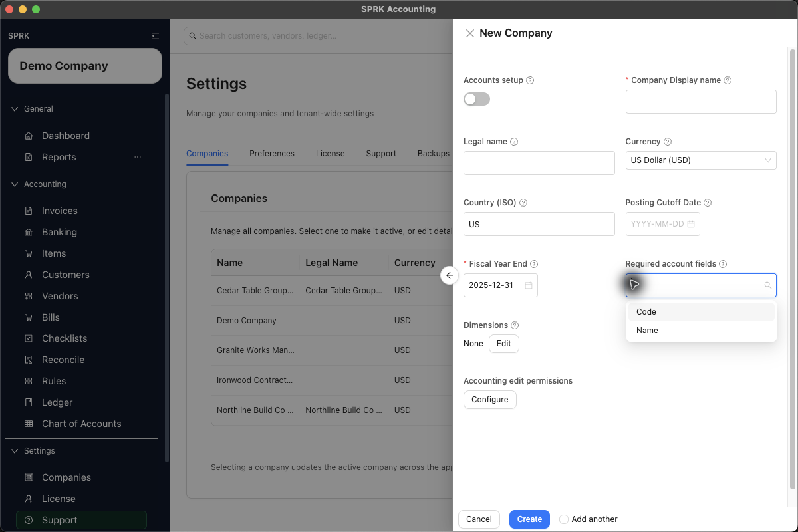Click the Required account fields search box

pos(701,285)
